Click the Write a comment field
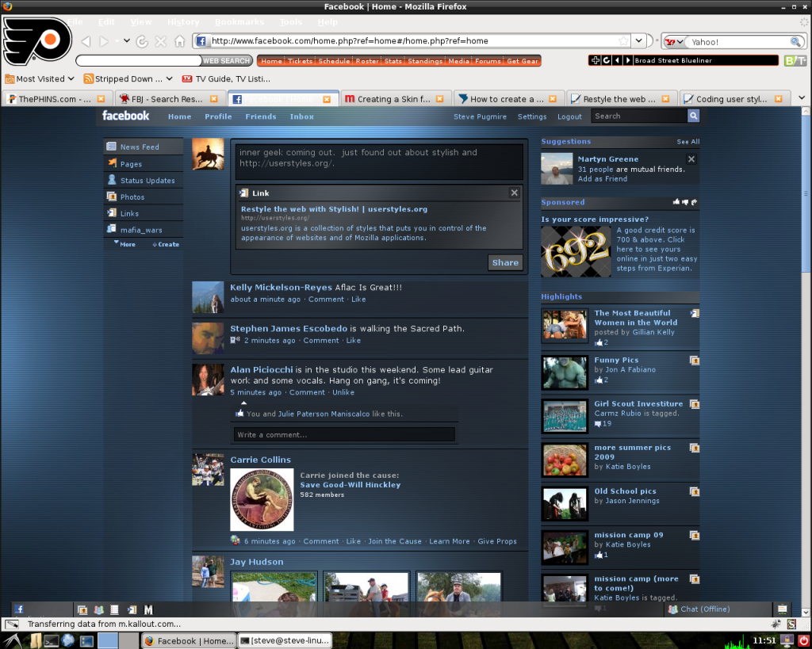The width and height of the screenshot is (812, 649). point(344,435)
